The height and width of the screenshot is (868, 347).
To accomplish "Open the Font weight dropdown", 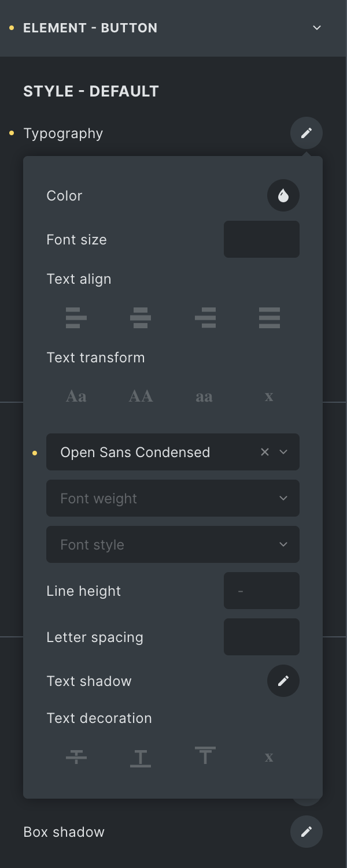I will (173, 498).
